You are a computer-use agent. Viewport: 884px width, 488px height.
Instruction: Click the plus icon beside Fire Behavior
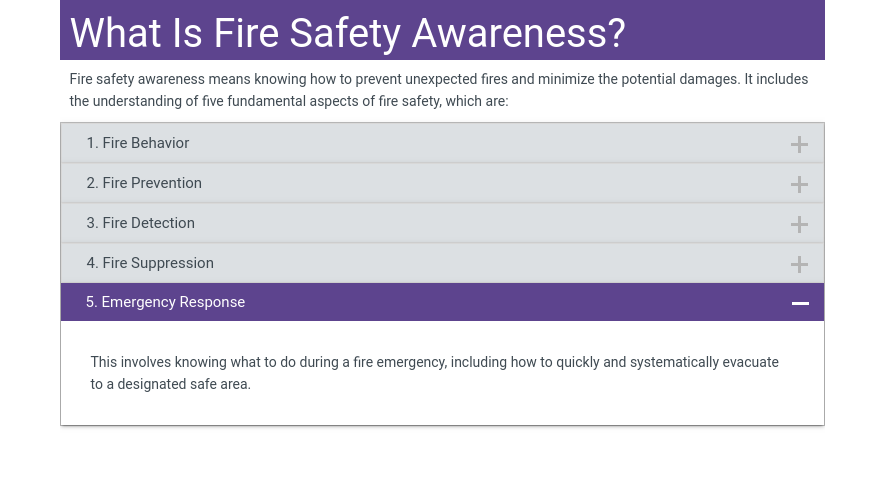pyautogui.click(x=799, y=144)
